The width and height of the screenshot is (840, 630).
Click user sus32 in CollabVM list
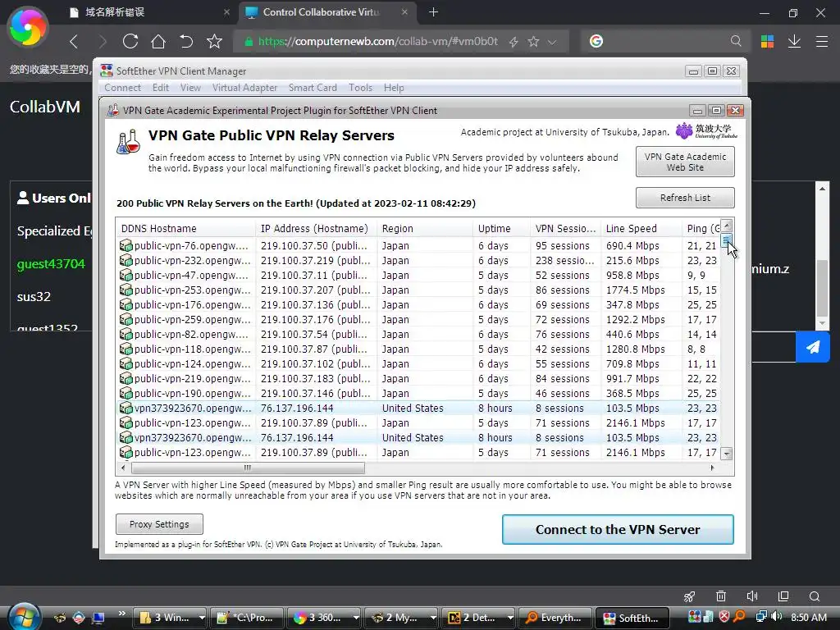point(34,297)
